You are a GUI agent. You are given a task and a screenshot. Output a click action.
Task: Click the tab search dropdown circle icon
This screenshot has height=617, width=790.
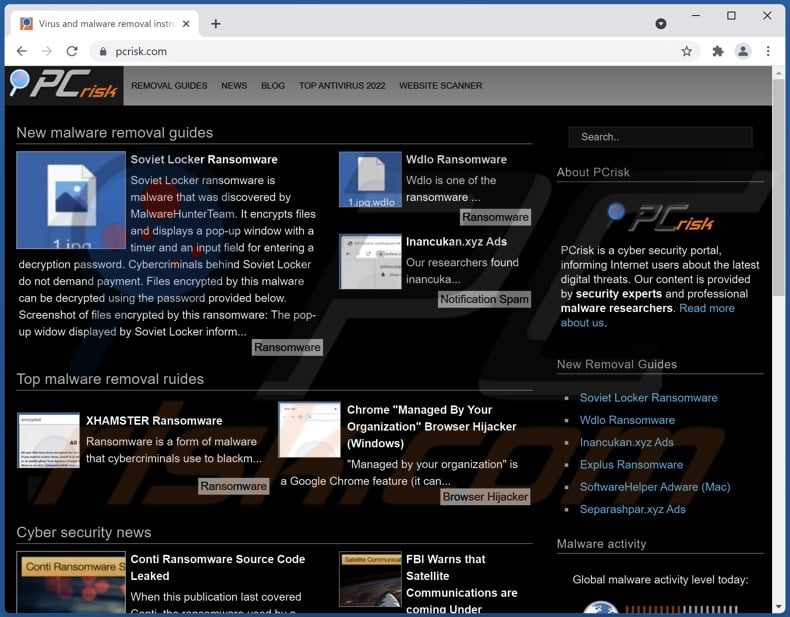[x=661, y=24]
